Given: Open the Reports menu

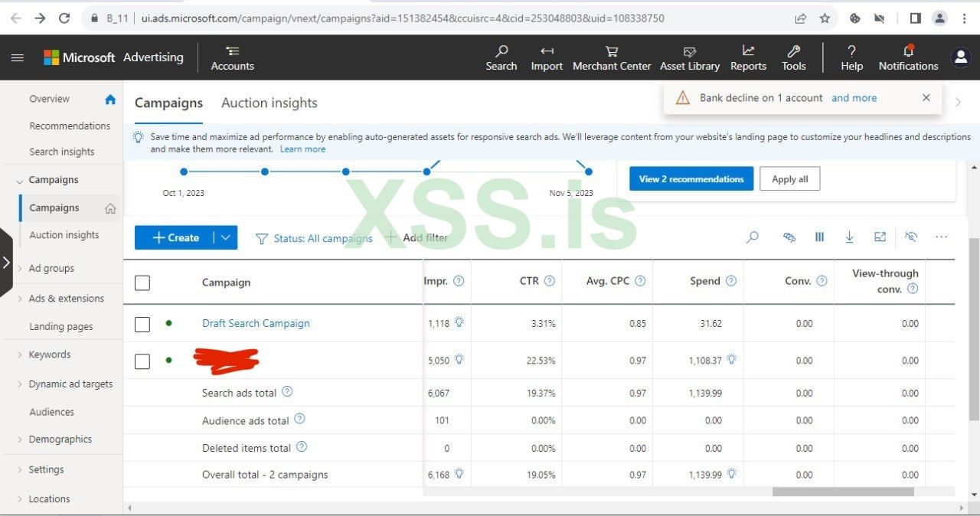Looking at the screenshot, I should [x=748, y=58].
